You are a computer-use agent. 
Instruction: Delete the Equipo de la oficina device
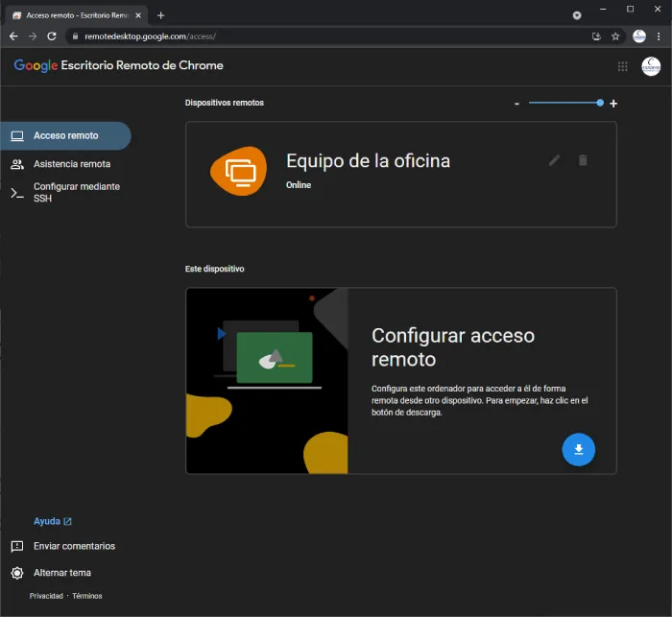click(583, 160)
